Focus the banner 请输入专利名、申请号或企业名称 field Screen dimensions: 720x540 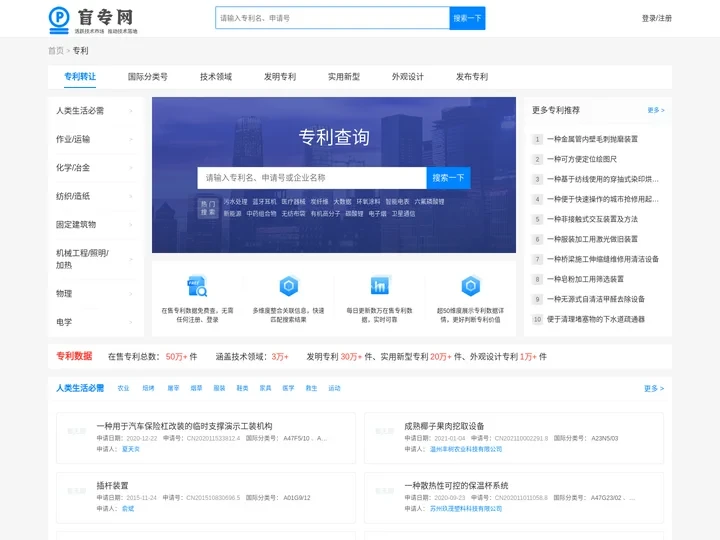click(312, 178)
